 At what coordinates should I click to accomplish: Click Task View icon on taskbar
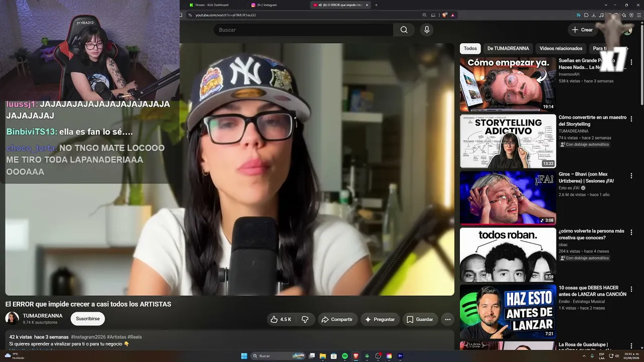click(312, 356)
